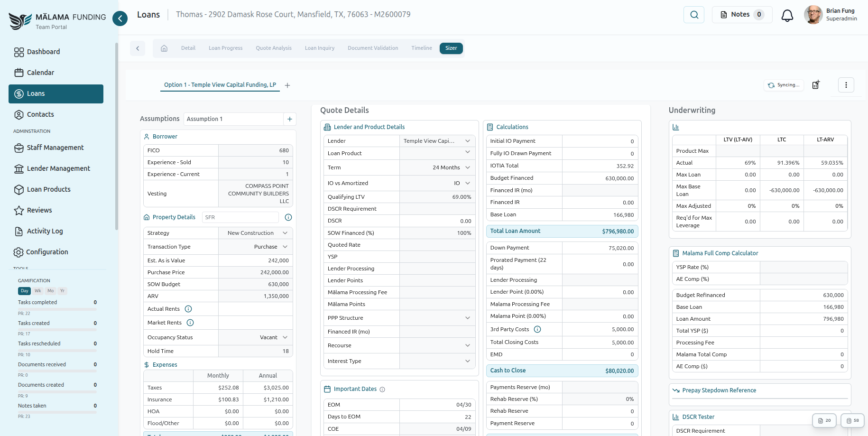The image size is (868, 436).
Task: Open the Document Validation tab
Action: tap(373, 48)
